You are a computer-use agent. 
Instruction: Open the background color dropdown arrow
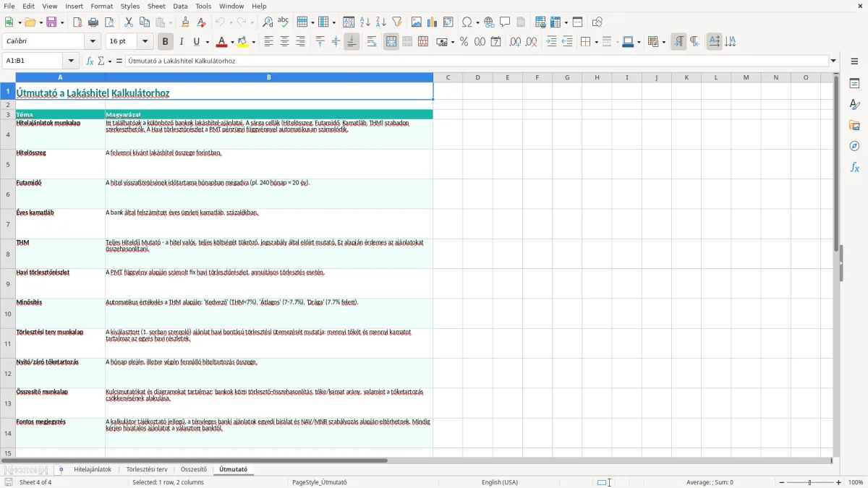click(x=254, y=42)
